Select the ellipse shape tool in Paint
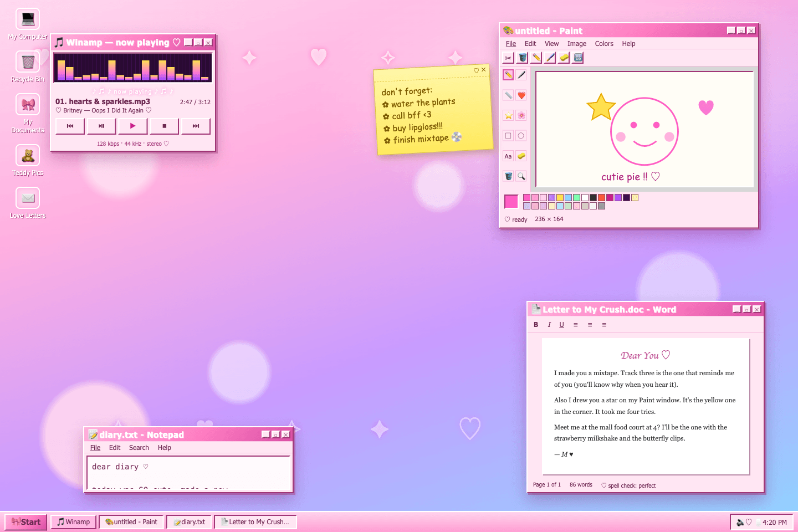This screenshot has width=798, height=532. click(521, 136)
